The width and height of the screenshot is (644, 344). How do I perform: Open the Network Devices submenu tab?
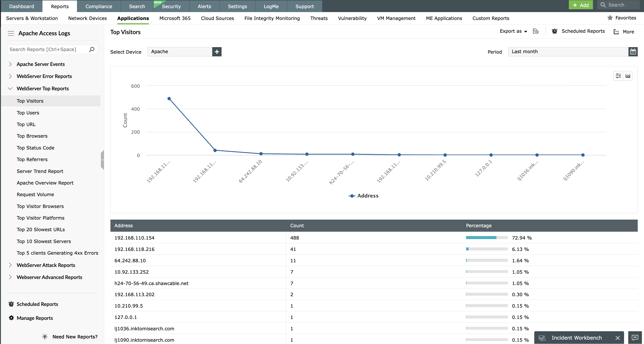tap(87, 18)
